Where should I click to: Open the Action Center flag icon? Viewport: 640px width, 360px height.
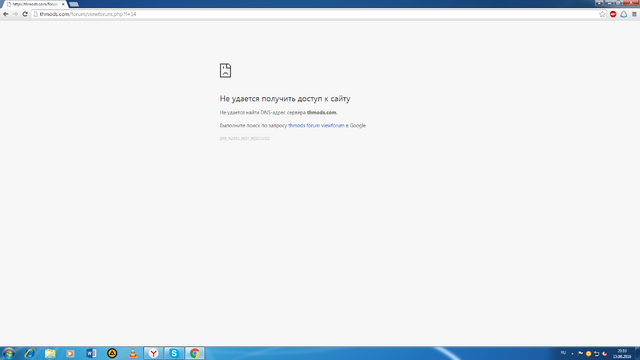pos(580,353)
